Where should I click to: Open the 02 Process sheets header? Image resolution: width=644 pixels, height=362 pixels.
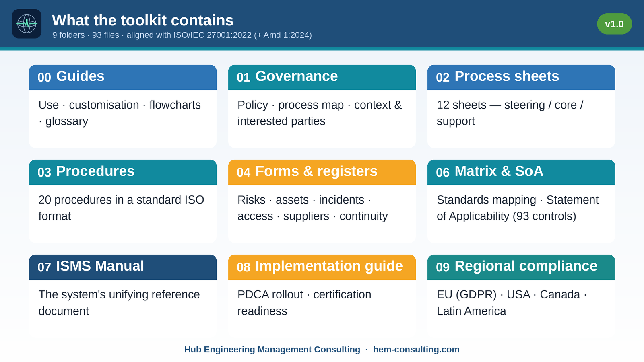point(521,77)
